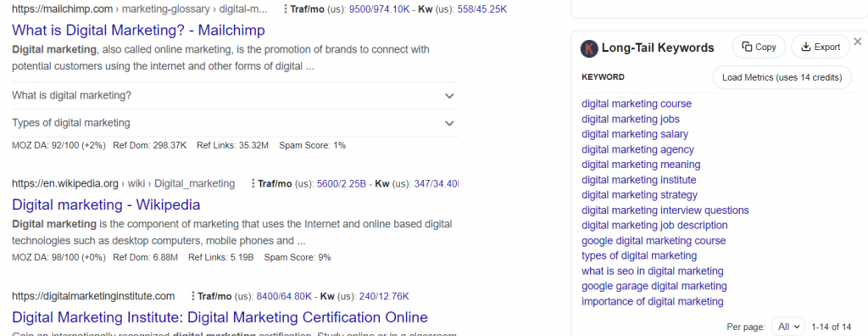Click 'Ref Dom: 298.37K' metric
The height and width of the screenshot is (336, 868).
coord(150,146)
